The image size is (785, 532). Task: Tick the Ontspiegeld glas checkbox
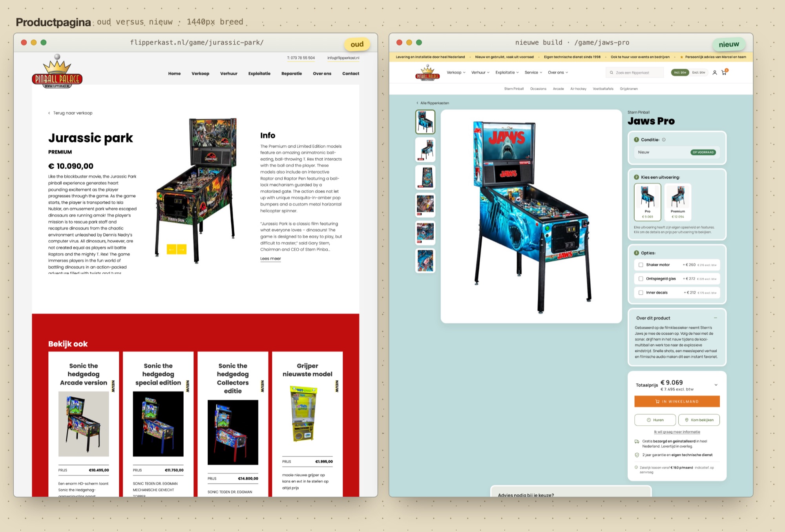click(x=641, y=279)
